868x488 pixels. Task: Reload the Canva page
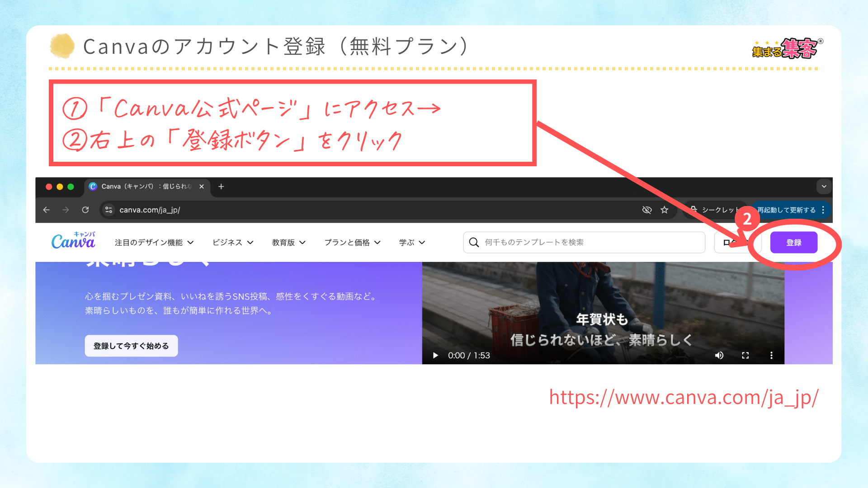tap(85, 210)
